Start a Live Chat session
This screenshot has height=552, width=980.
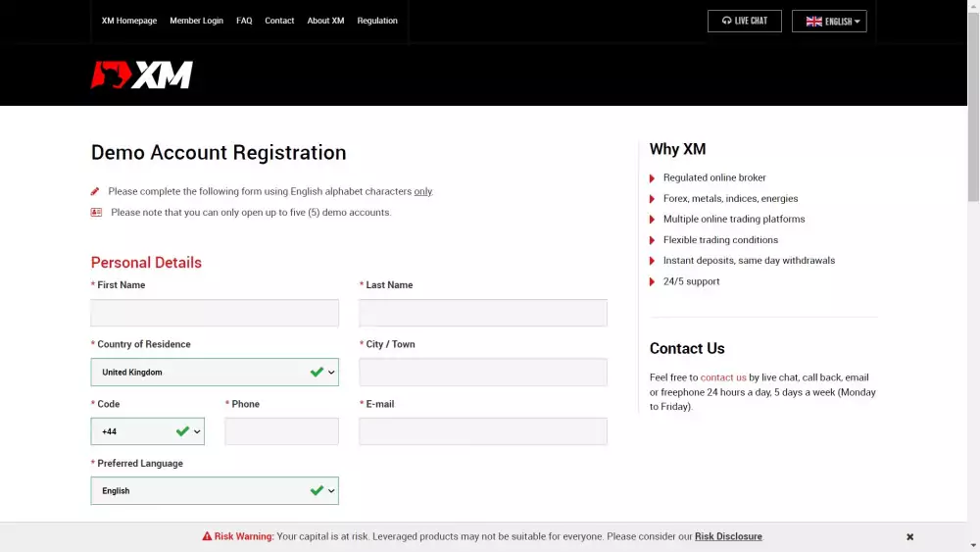pyautogui.click(x=745, y=22)
